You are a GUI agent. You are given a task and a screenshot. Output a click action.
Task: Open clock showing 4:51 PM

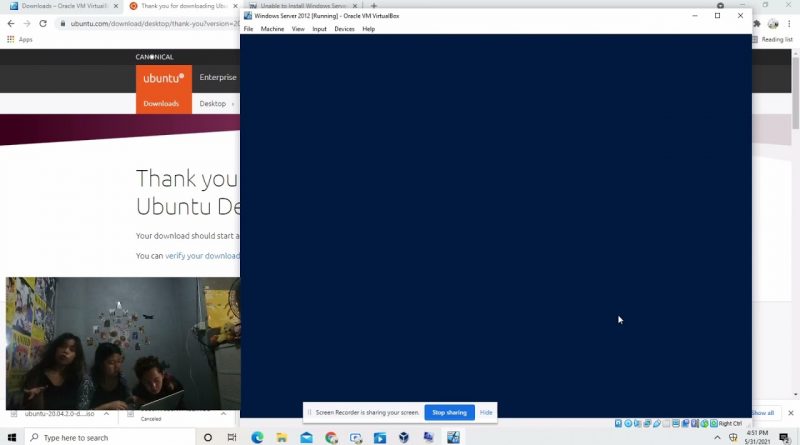point(757,437)
